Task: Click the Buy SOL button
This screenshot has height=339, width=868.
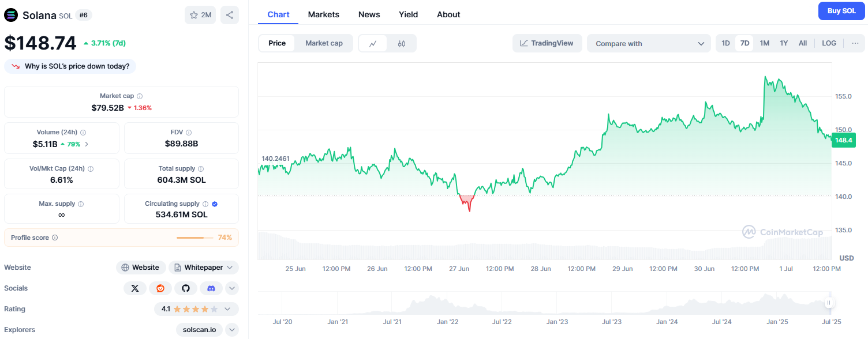Action: tap(841, 11)
